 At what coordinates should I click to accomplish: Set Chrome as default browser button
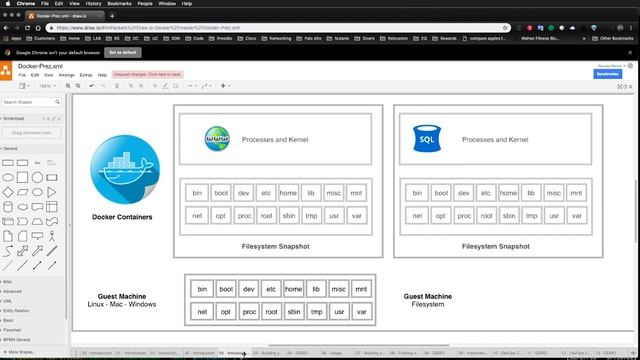(x=123, y=53)
